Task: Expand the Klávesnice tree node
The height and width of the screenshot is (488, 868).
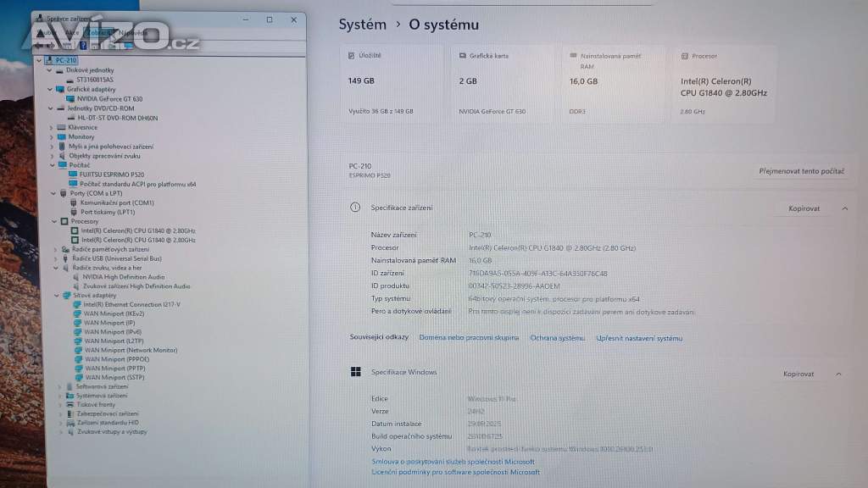Action: click(52, 127)
